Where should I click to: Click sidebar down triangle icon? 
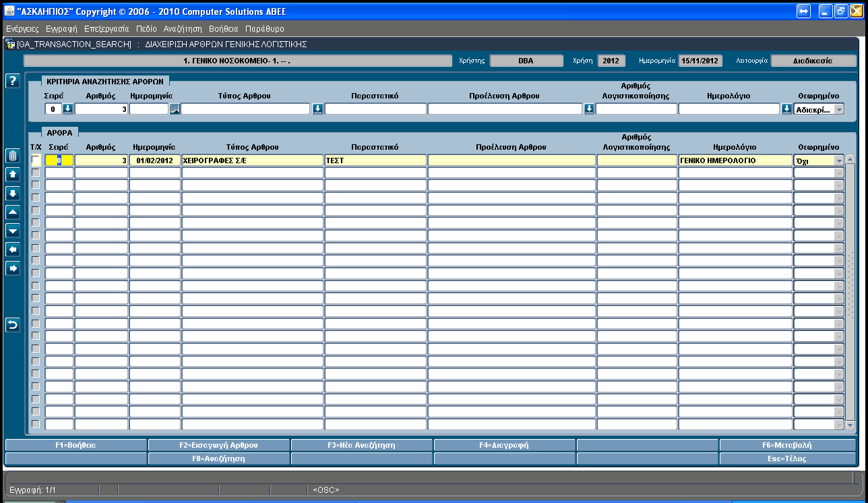click(12, 231)
